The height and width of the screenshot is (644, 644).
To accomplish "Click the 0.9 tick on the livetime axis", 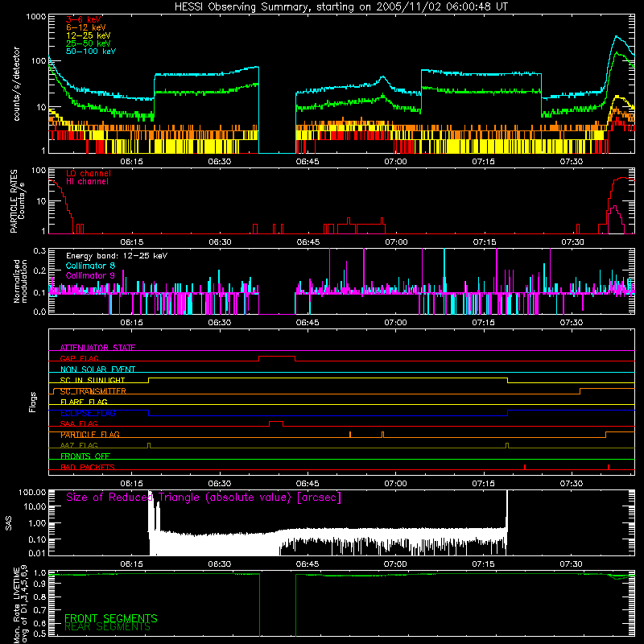I will (39, 585).
